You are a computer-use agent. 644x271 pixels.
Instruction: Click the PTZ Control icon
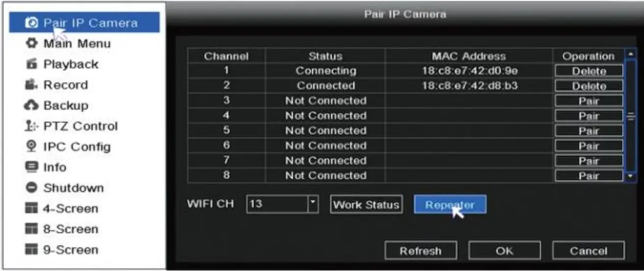point(31,126)
